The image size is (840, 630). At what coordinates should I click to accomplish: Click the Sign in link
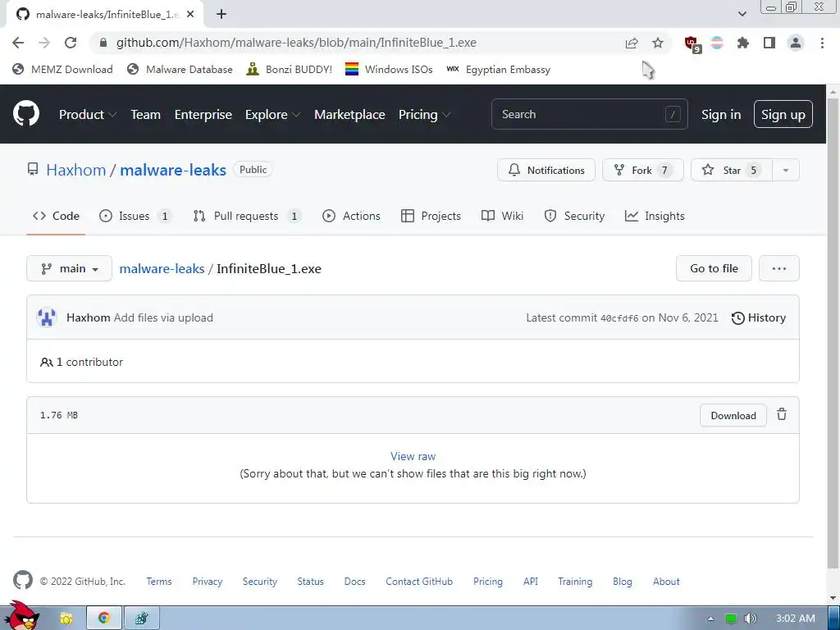pyautogui.click(x=721, y=114)
